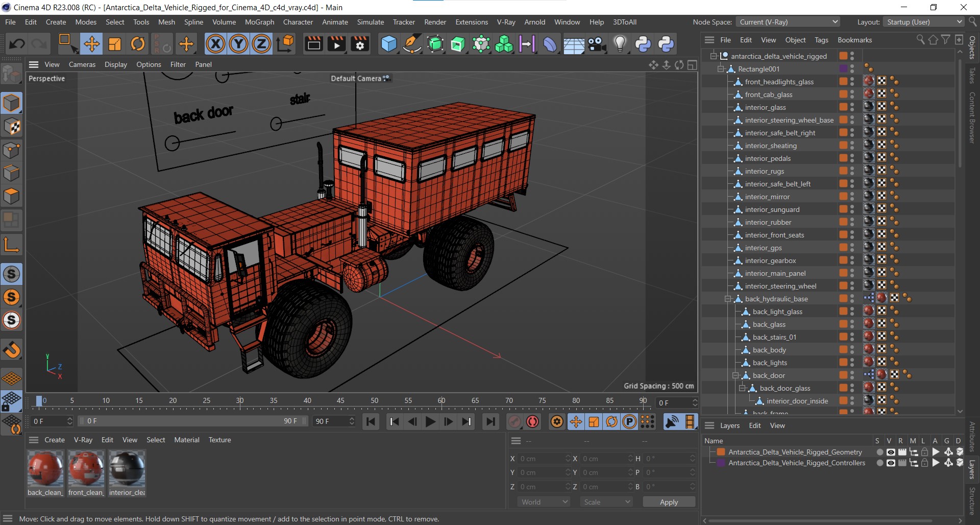
Task: Click the Light bulb icon
Action: (x=620, y=44)
